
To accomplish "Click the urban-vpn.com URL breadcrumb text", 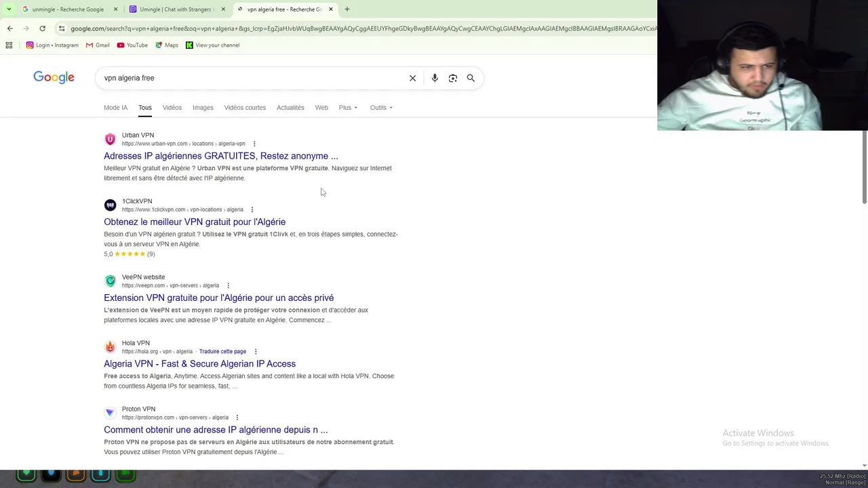I will click(183, 144).
